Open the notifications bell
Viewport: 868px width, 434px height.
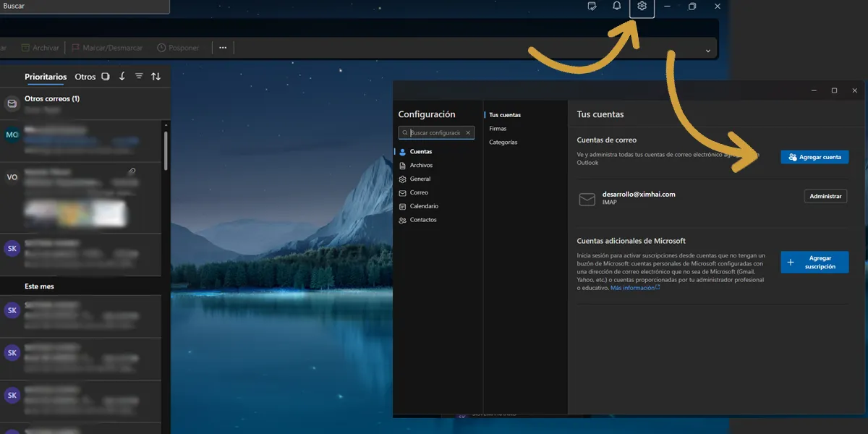click(x=617, y=7)
